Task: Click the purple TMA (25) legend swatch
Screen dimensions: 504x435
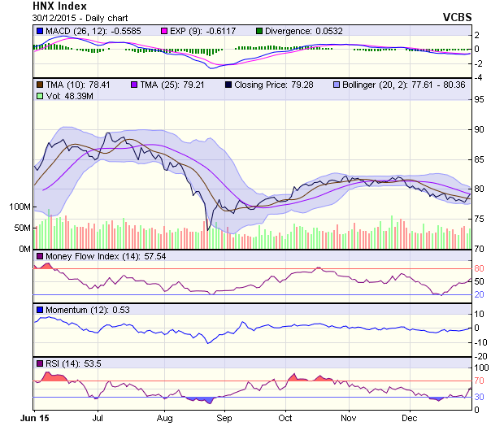Action: pyautogui.click(x=134, y=84)
